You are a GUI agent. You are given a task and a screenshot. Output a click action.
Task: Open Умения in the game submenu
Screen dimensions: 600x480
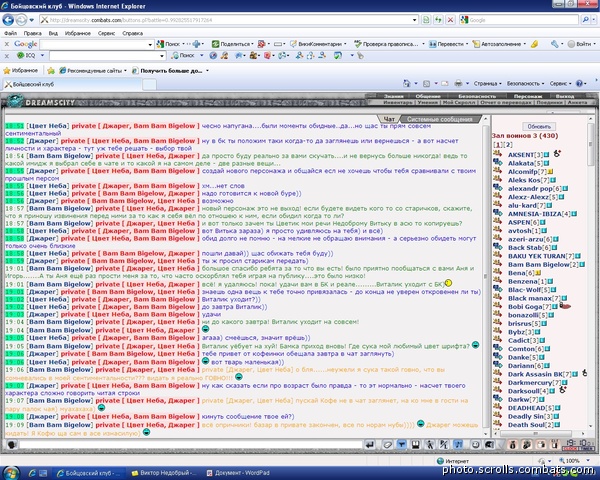click(x=427, y=102)
